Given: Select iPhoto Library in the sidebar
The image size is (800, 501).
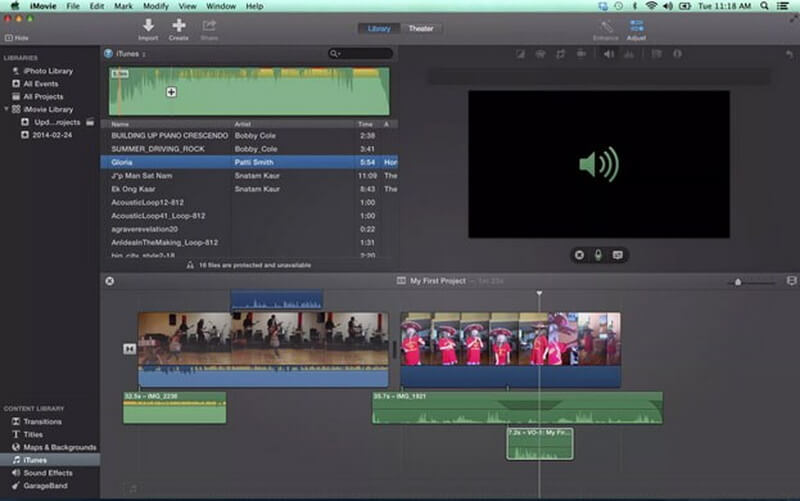Looking at the screenshot, I should (48, 71).
